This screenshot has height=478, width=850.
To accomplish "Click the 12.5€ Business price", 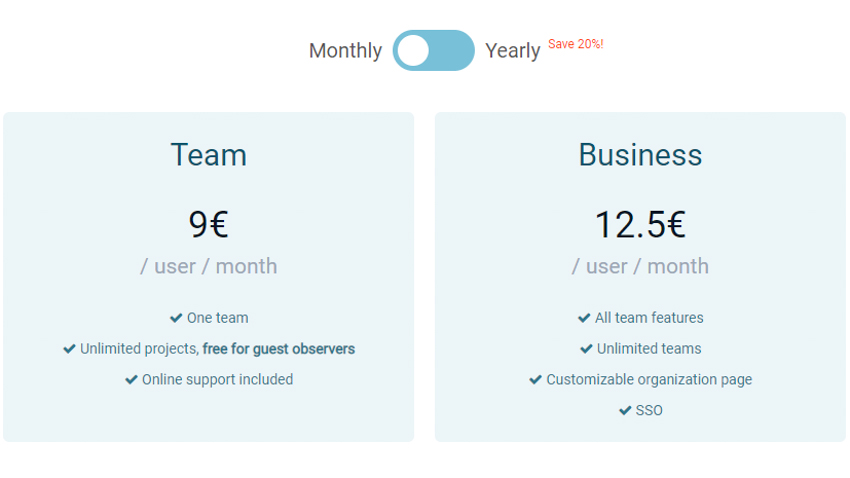I will pyautogui.click(x=640, y=224).
